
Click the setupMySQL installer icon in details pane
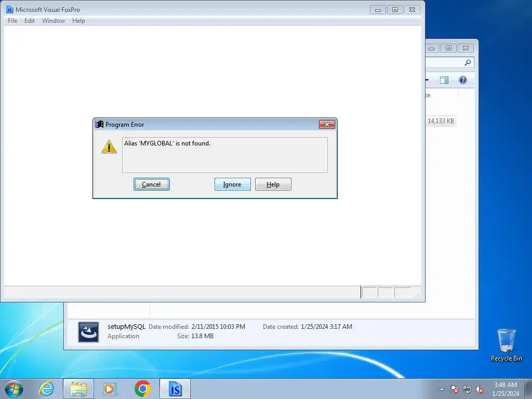click(88, 332)
